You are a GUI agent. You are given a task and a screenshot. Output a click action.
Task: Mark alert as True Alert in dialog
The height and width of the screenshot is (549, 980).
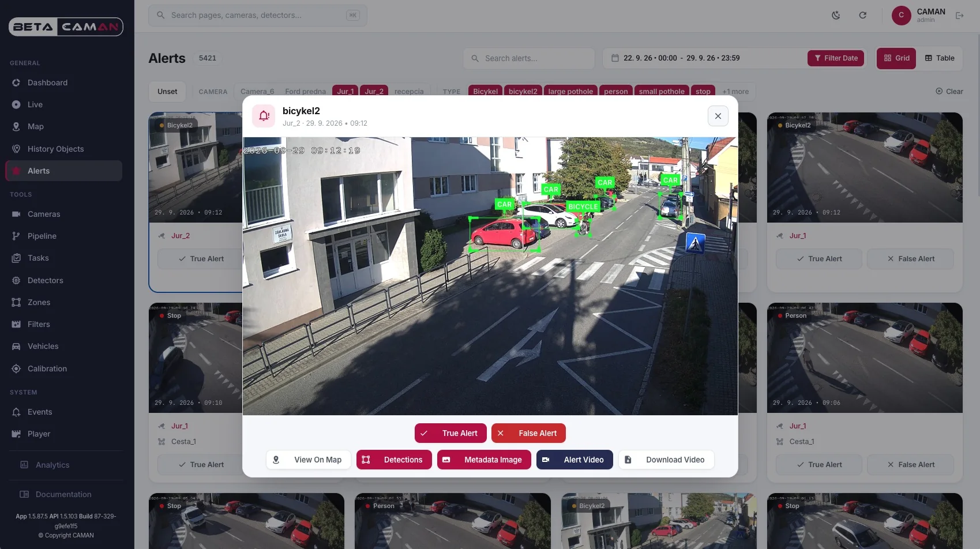(450, 433)
